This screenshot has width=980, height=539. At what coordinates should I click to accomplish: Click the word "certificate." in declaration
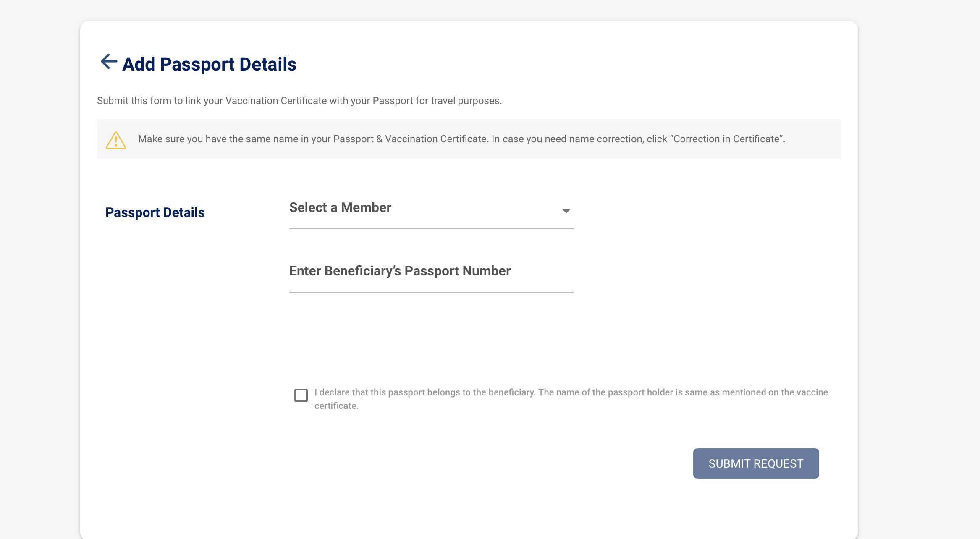336,406
